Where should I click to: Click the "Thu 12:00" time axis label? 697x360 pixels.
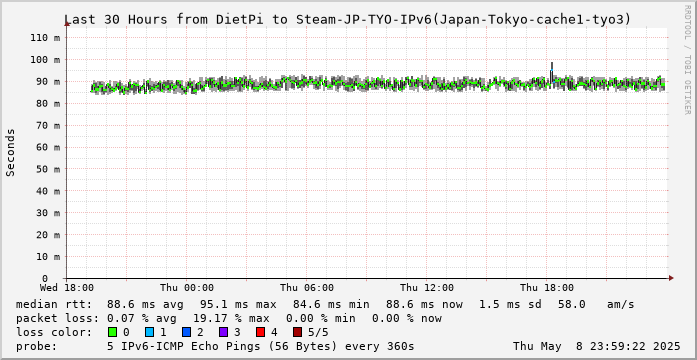click(x=427, y=288)
